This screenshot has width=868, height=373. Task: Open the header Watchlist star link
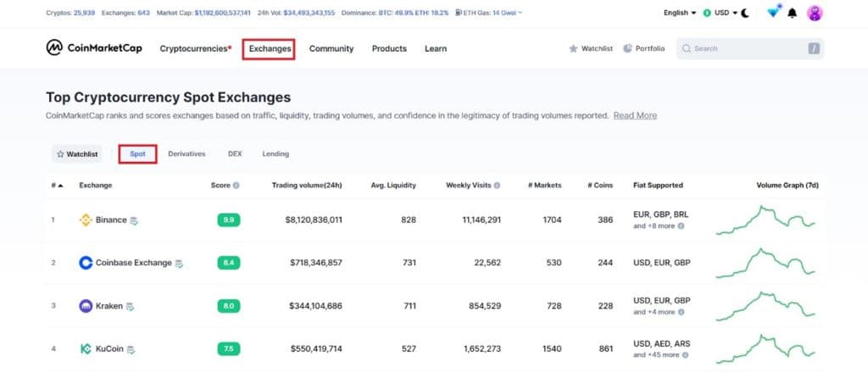pos(591,48)
